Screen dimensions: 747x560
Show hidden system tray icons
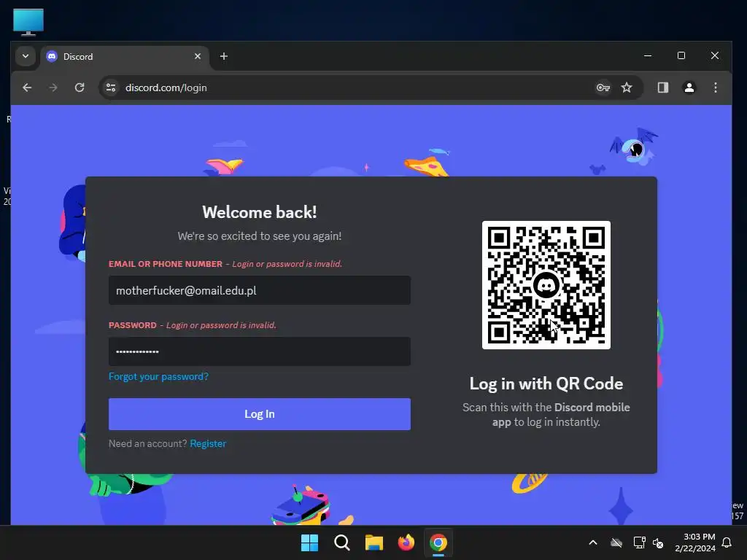(593, 542)
